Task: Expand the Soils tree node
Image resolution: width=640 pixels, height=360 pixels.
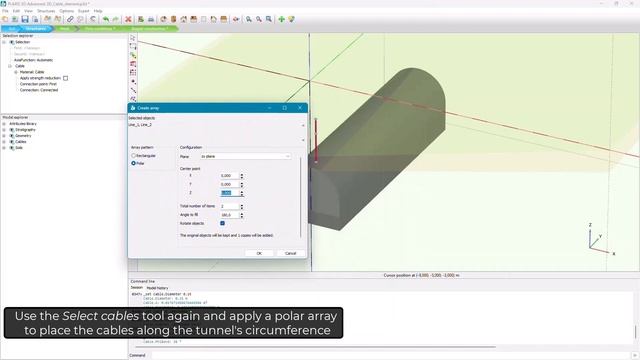Action: 4,148
